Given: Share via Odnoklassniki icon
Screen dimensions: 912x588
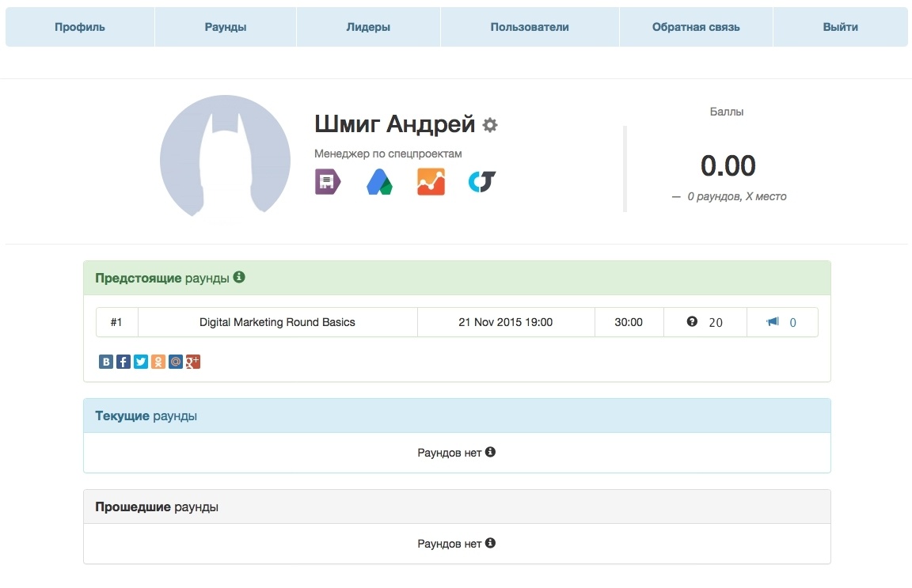Looking at the screenshot, I should tap(158, 362).
